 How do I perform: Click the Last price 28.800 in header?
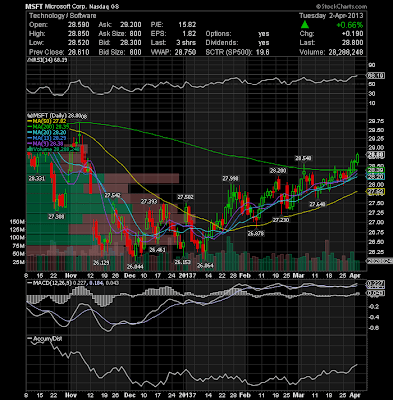(x=352, y=43)
